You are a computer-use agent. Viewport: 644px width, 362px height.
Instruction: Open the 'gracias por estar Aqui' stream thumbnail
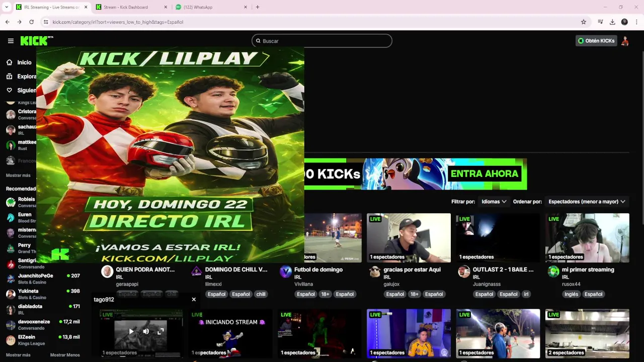[409, 238]
